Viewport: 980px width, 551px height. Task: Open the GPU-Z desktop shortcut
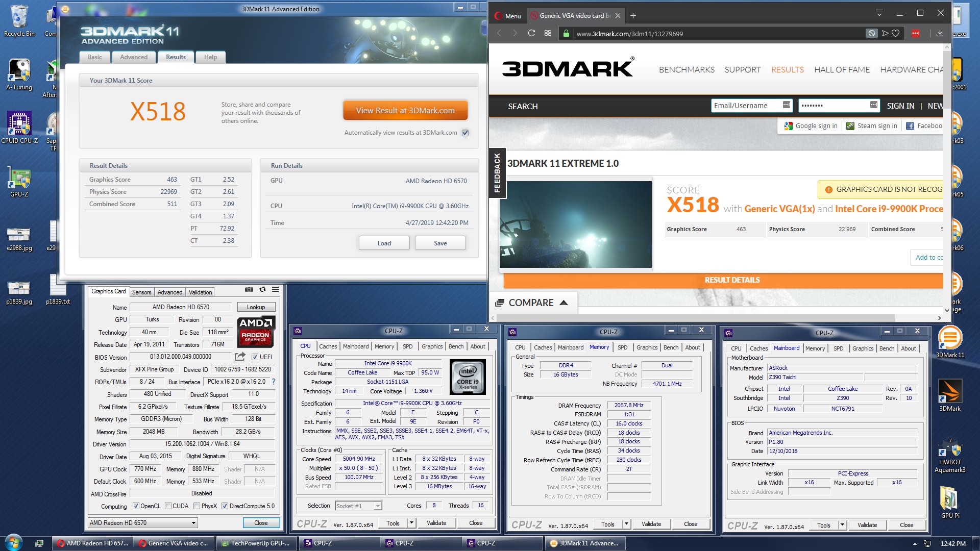click(x=19, y=182)
